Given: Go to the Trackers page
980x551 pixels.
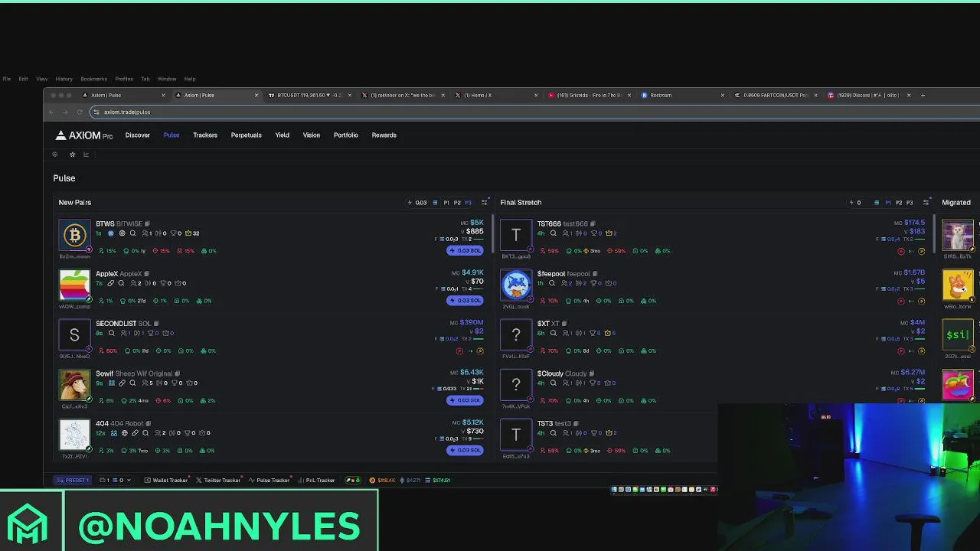Looking at the screenshot, I should (x=205, y=135).
